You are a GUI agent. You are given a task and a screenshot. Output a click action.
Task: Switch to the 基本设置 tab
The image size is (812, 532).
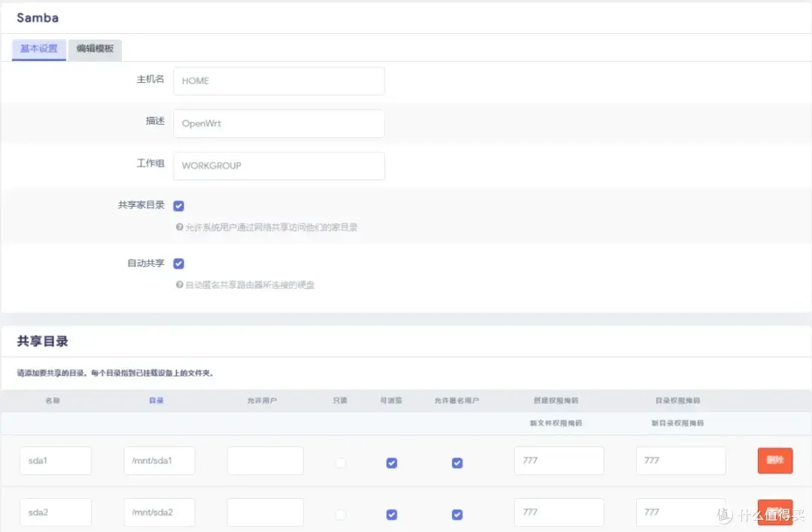pos(39,49)
